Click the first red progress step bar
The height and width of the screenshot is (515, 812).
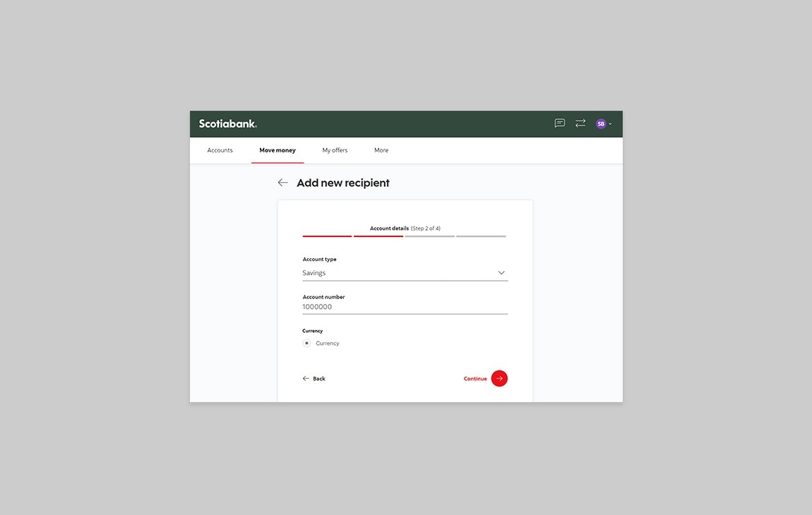(x=328, y=236)
